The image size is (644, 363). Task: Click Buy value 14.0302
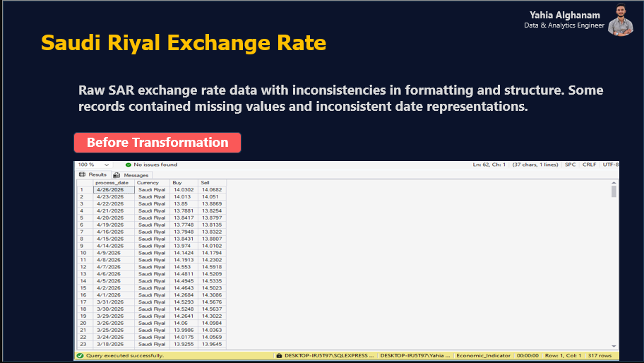(184, 190)
